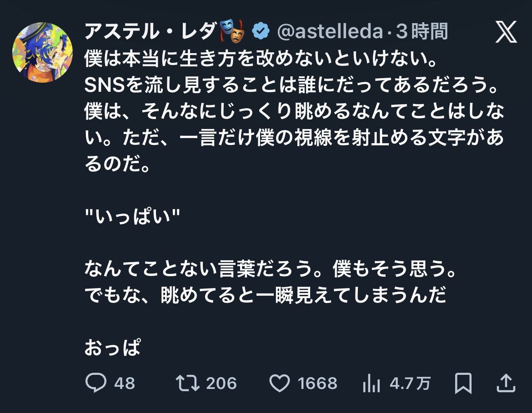Open the @astelleda handle link
The height and width of the screenshot is (413, 532).
[x=330, y=32]
